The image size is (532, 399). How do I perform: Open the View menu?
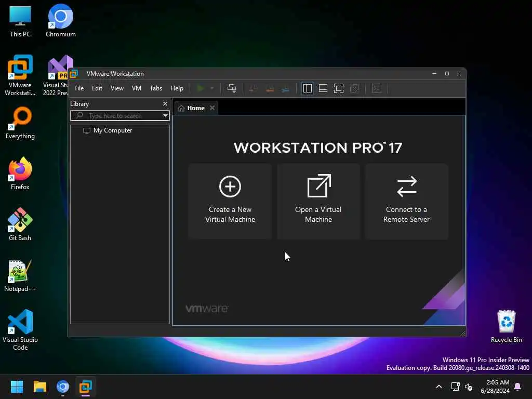[x=117, y=88]
